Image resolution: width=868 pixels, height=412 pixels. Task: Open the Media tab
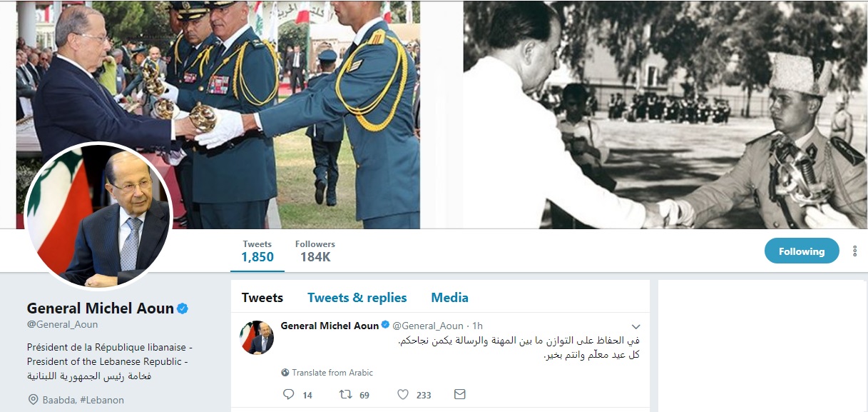[x=449, y=298]
